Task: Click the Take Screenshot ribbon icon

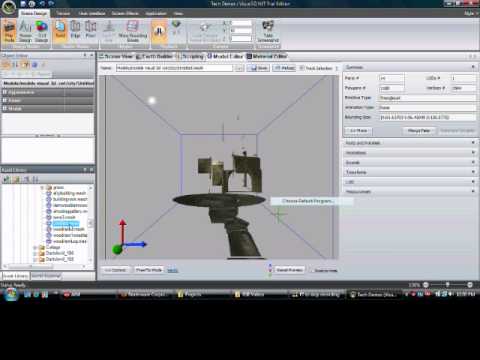Action: coord(268,31)
